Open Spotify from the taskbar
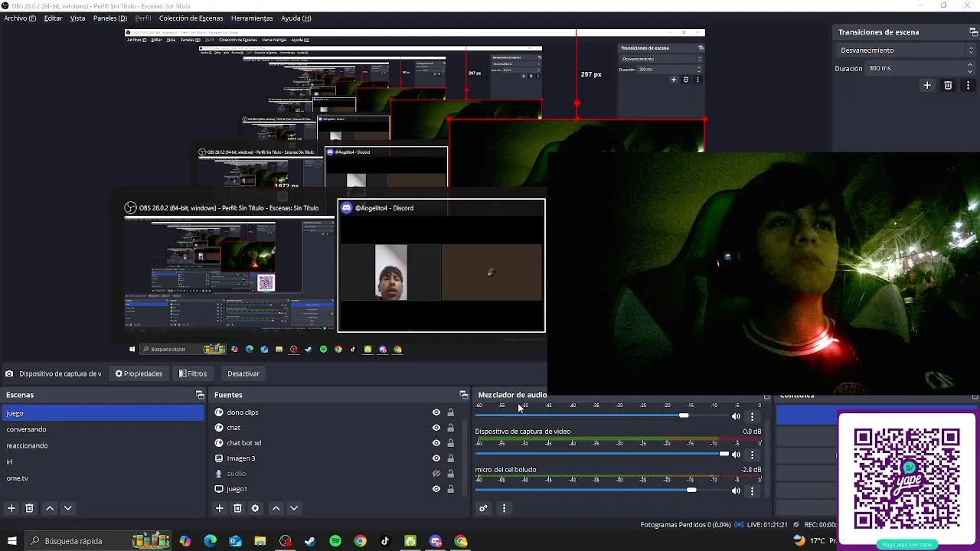 pyautogui.click(x=335, y=541)
